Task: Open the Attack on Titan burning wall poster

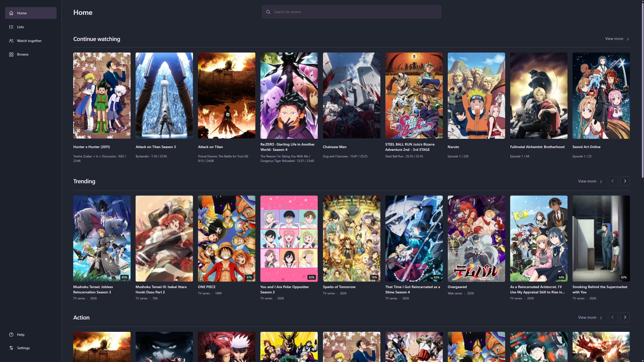Action: [x=227, y=96]
